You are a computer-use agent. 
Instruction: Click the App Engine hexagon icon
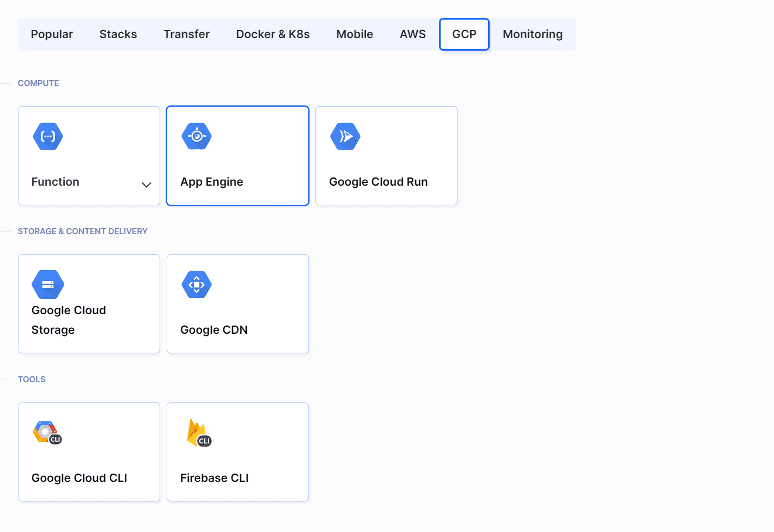point(197,136)
